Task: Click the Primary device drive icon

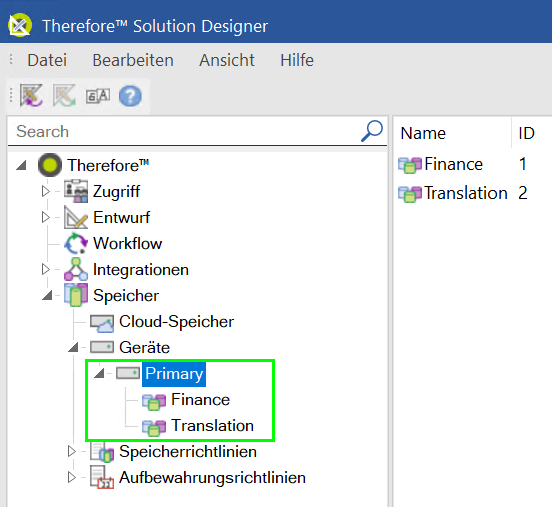Action: 128,373
